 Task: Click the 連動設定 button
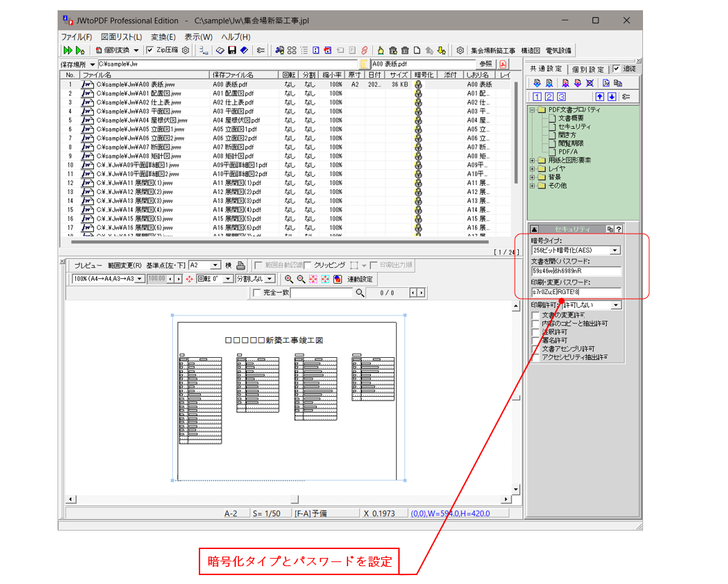tap(360, 279)
